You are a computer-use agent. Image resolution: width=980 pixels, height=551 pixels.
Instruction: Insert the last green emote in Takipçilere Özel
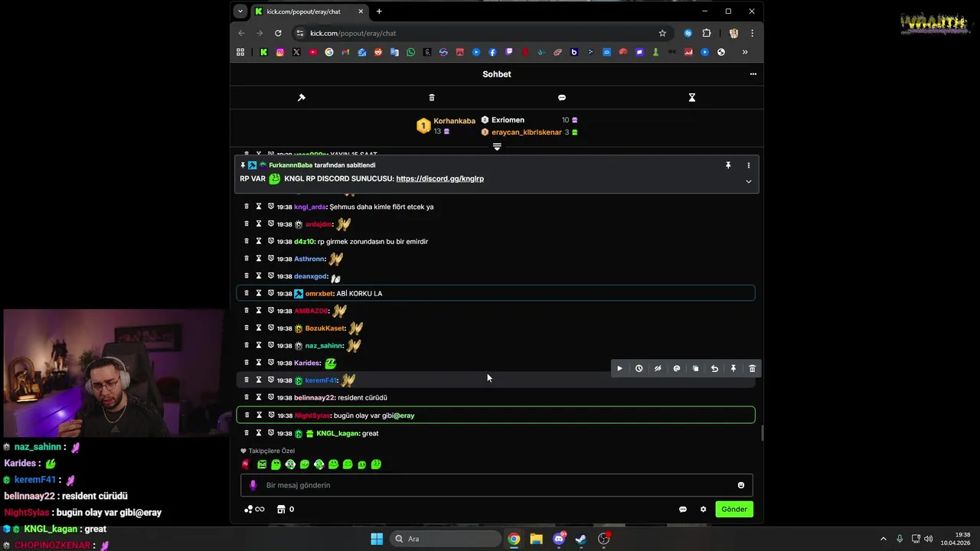pyautogui.click(x=376, y=464)
